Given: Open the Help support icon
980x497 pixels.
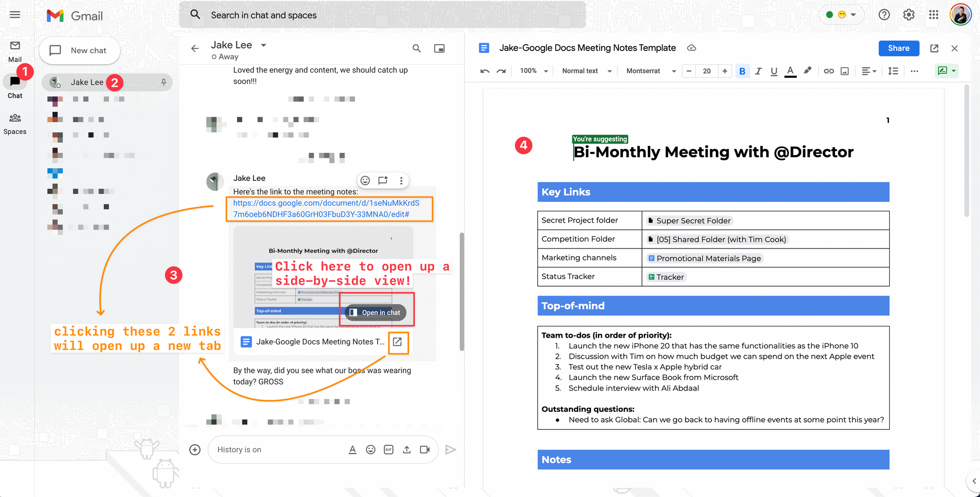Looking at the screenshot, I should click(x=884, y=15).
